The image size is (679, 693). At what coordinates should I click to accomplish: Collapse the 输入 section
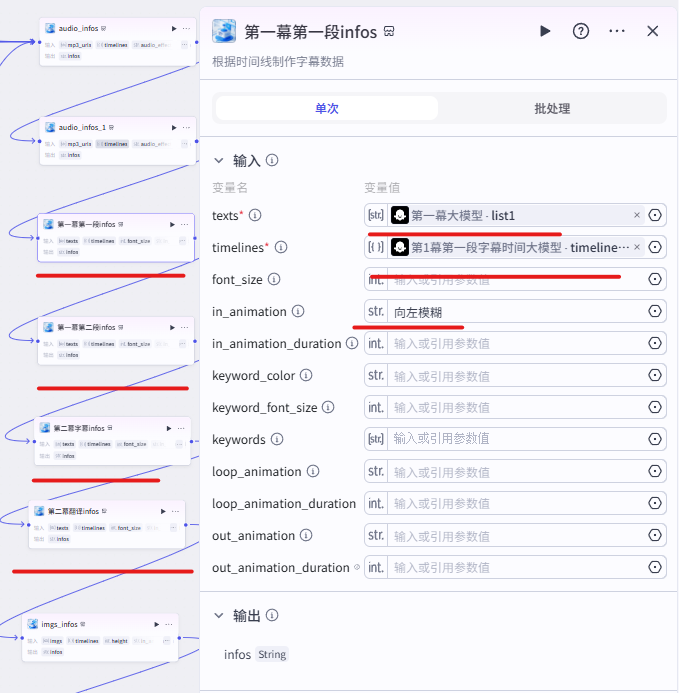(219, 160)
